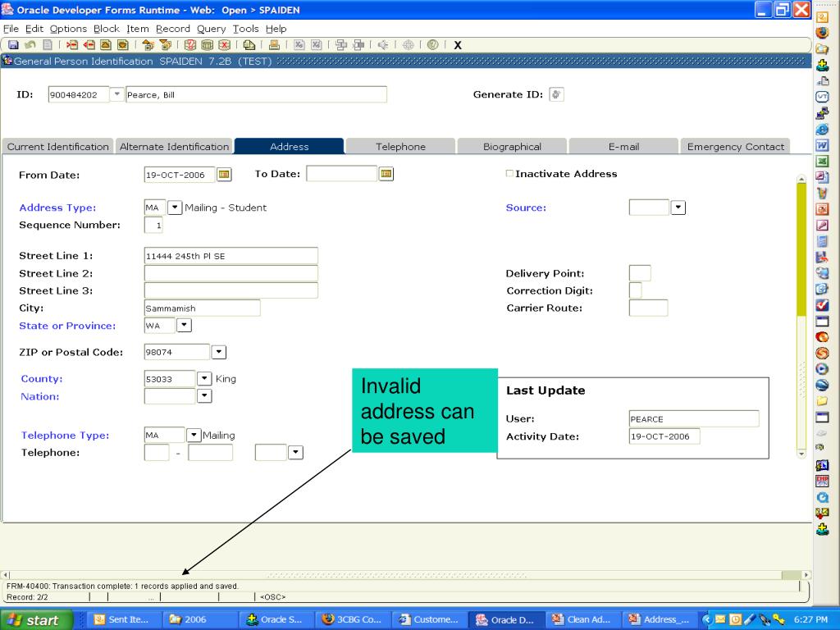
Task: Click the Cancel Query toolbar icon
Action: coord(225,45)
